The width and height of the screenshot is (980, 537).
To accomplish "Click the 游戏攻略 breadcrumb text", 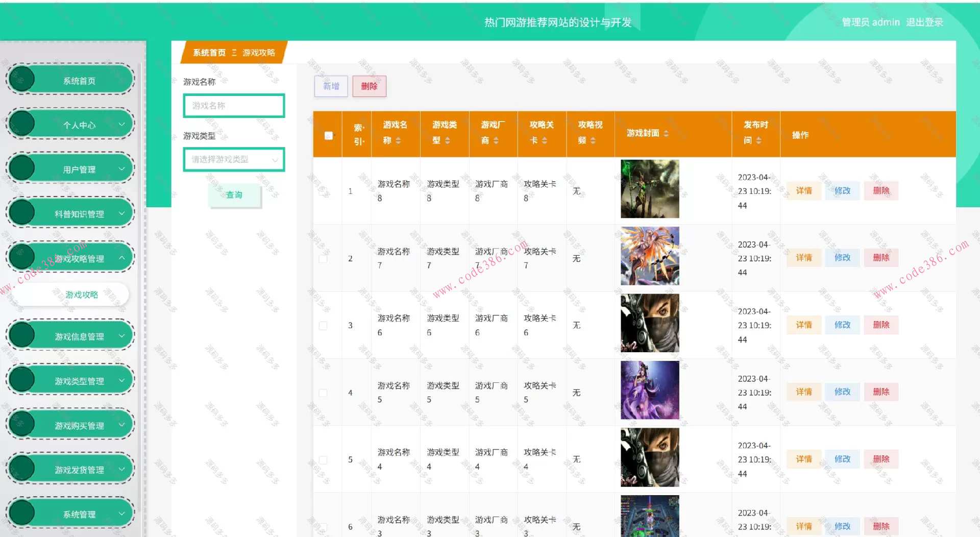I will pos(259,53).
